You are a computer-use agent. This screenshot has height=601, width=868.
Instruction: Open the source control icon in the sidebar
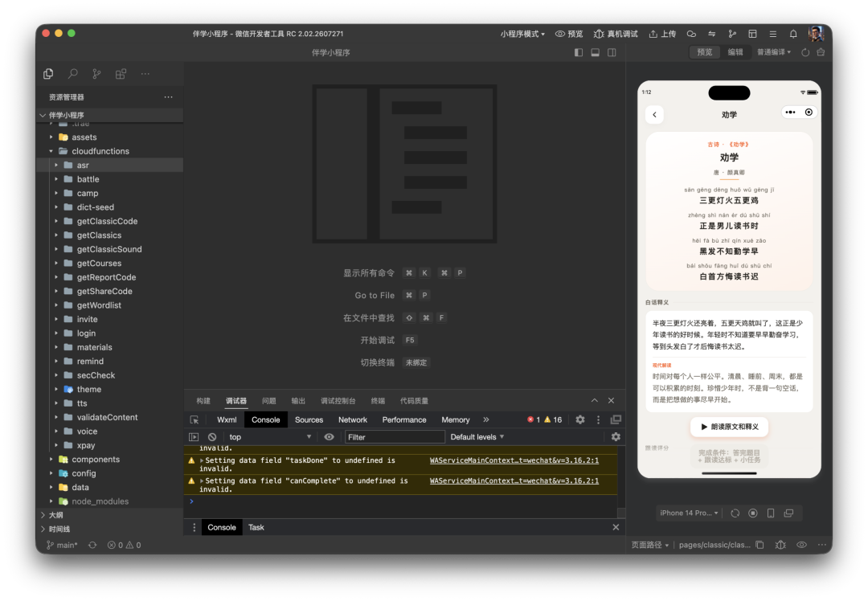(x=97, y=74)
